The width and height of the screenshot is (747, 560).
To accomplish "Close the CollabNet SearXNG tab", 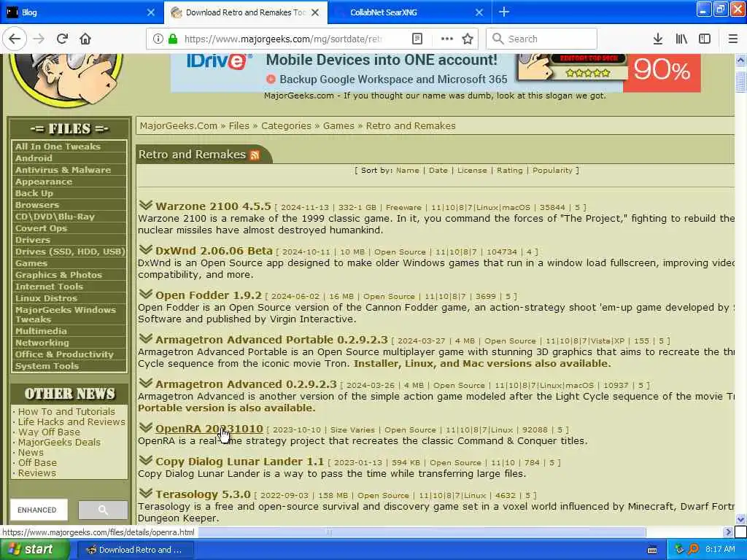I will [x=480, y=12].
